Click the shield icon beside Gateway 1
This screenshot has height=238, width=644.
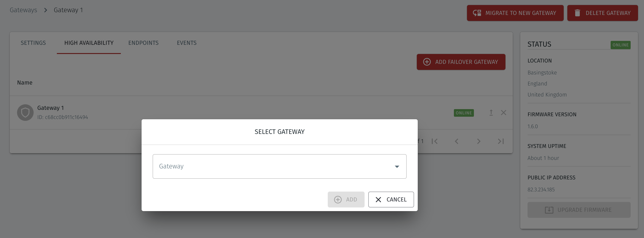pyautogui.click(x=25, y=113)
